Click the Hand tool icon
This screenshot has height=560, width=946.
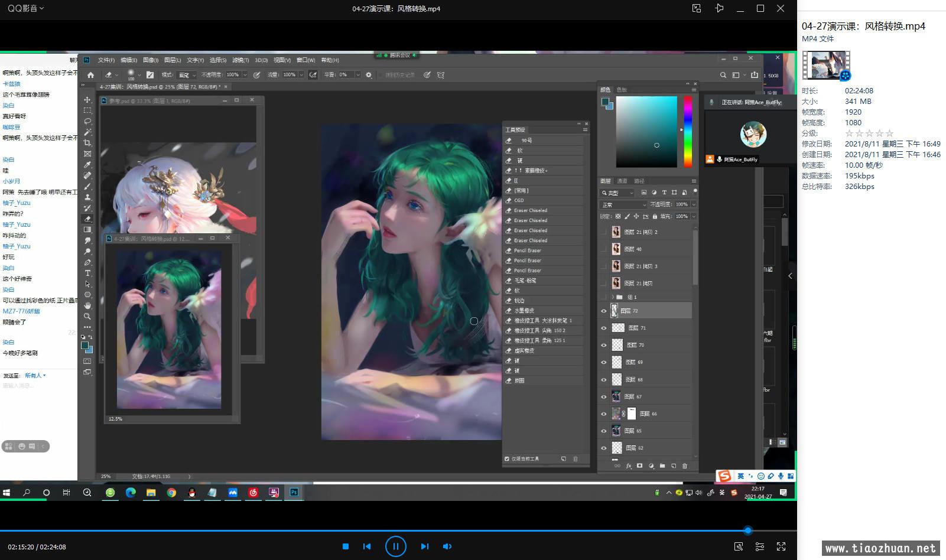[87, 305]
